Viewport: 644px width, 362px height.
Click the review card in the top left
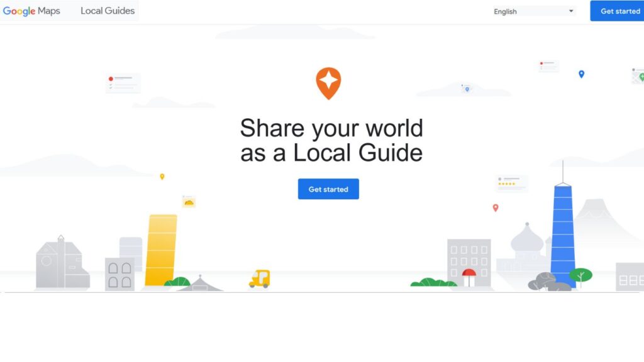point(123,82)
